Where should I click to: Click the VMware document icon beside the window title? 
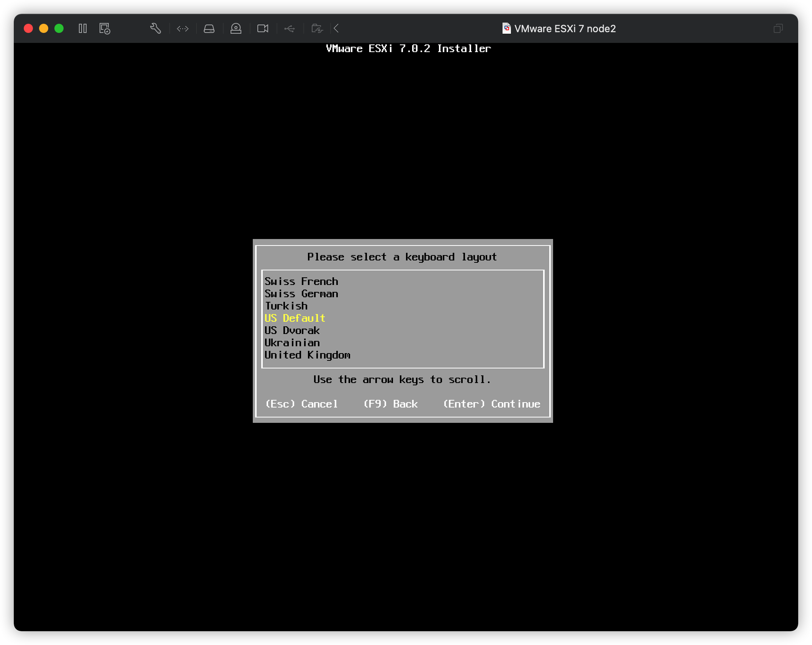point(506,28)
